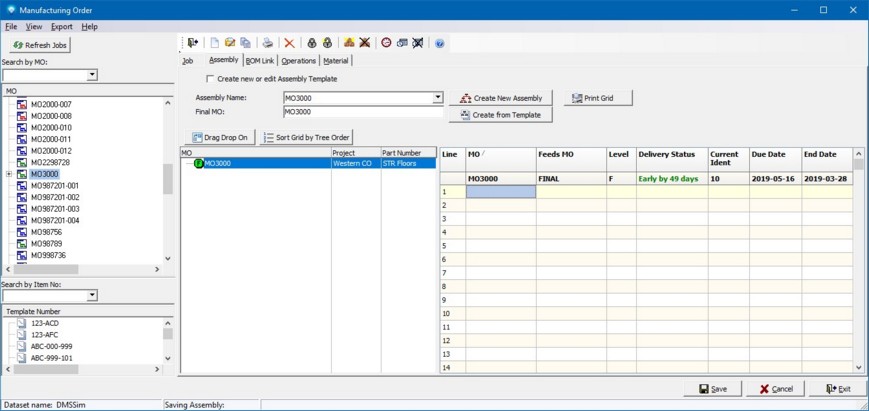Click the Create New Assembly button
The height and width of the screenshot is (411, 869).
[501, 98]
